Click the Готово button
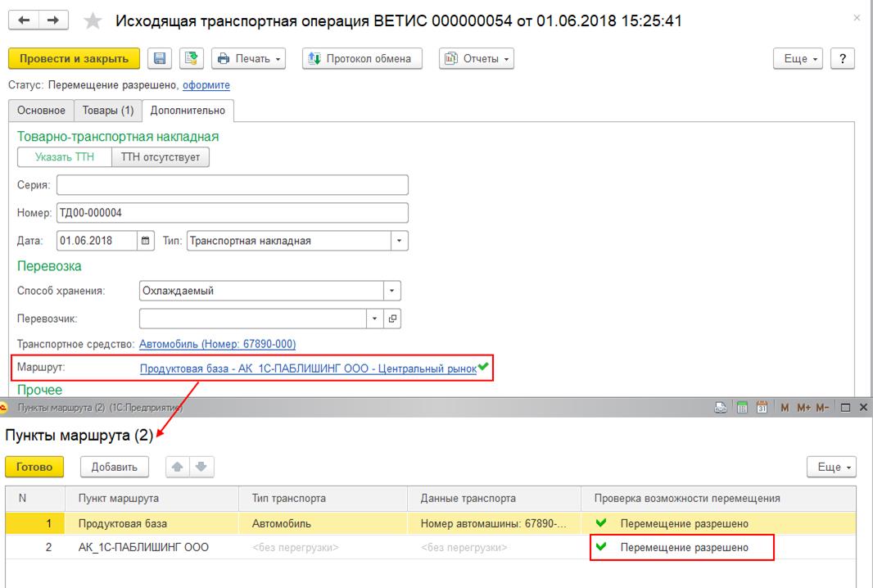Screen dimensions: 873x588 pyautogui.click(x=34, y=467)
